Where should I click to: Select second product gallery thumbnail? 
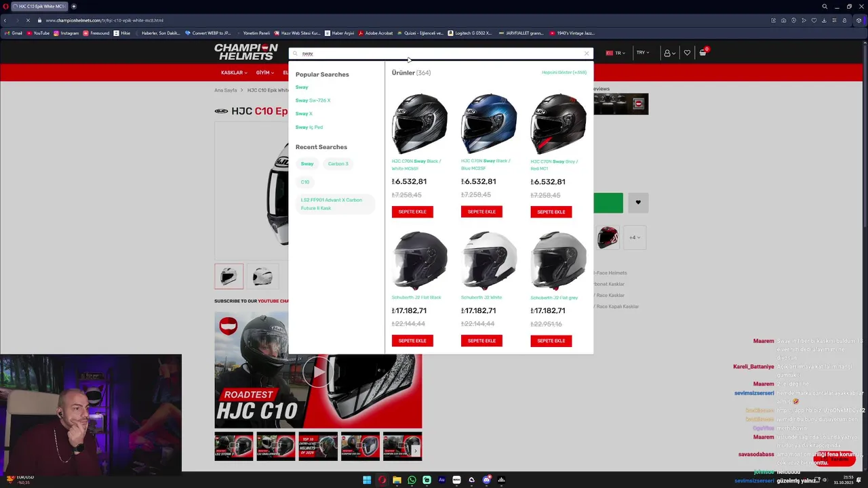coord(262,277)
